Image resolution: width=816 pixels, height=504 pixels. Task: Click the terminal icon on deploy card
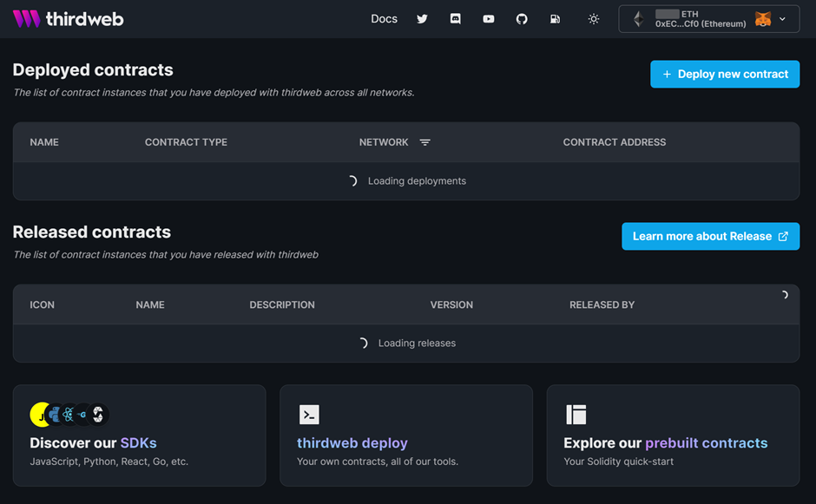pos(309,415)
